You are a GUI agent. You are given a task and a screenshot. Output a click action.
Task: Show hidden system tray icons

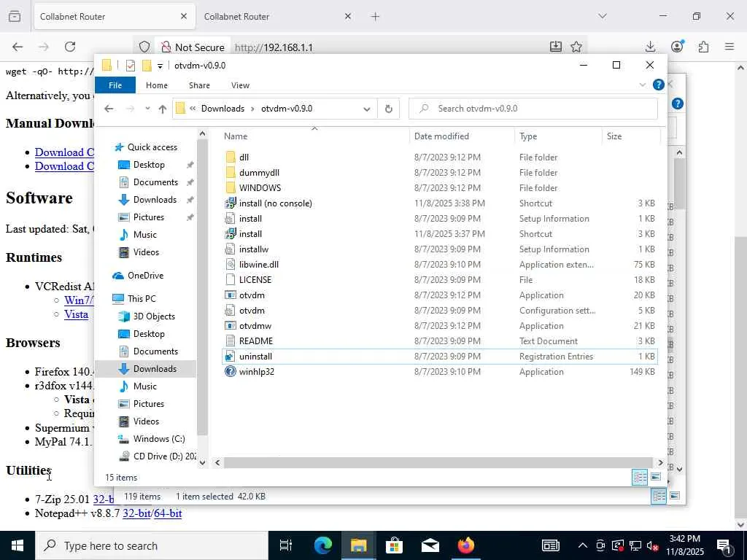point(583,545)
